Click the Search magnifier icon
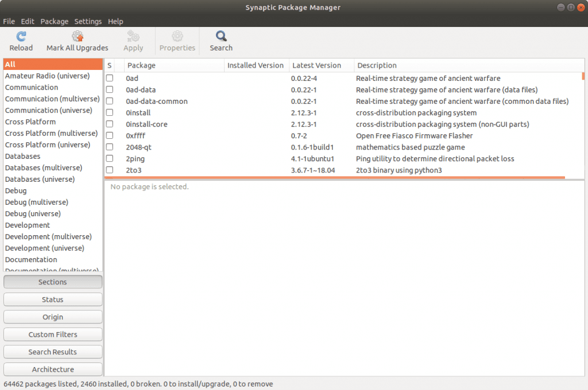Image resolution: width=588 pixels, height=390 pixels. (x=220, y=40)
